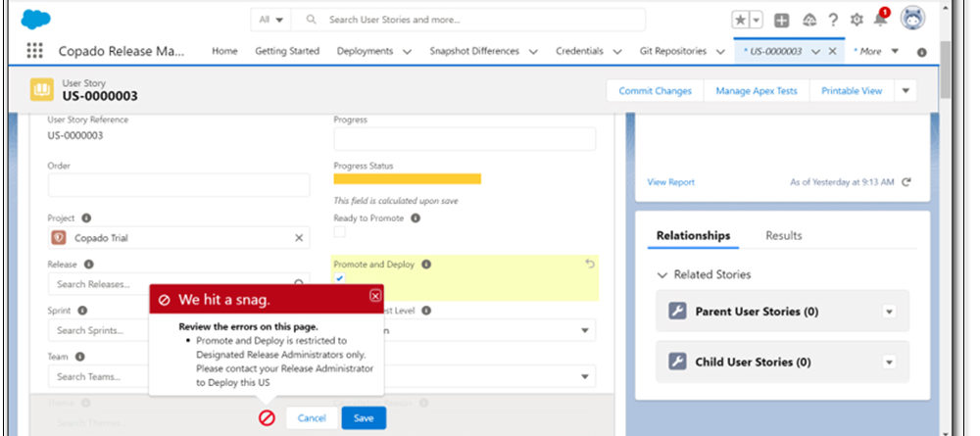This screenshot has width=980, height=436.
Task: Click the Search Teams lookup field
Action: click(x=98, y=376)
